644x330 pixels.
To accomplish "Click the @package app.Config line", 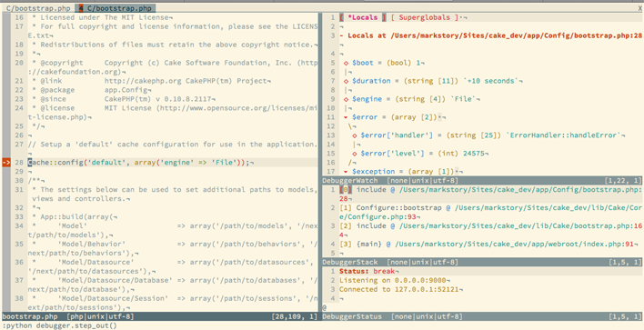I will [x=91, y=90].
